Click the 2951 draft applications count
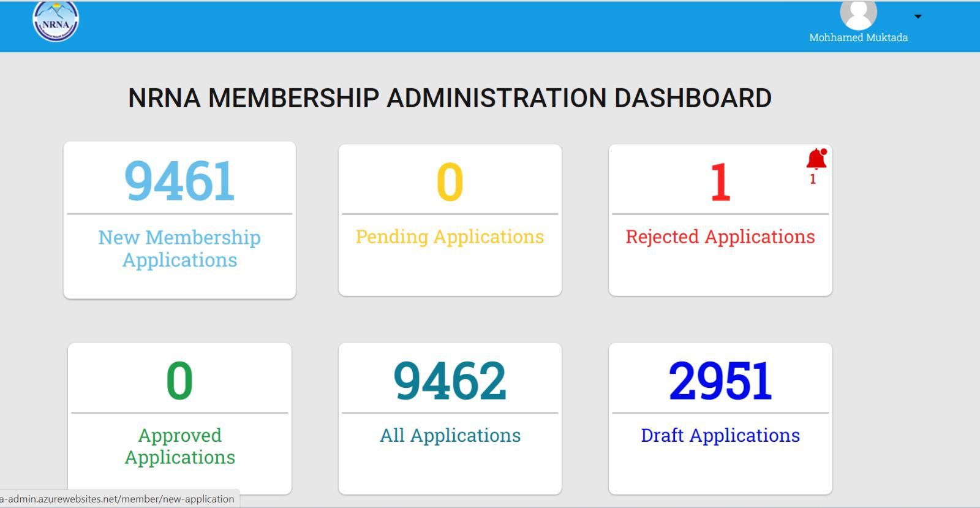This screenshot has height=508, width=980. coord(720,381)
